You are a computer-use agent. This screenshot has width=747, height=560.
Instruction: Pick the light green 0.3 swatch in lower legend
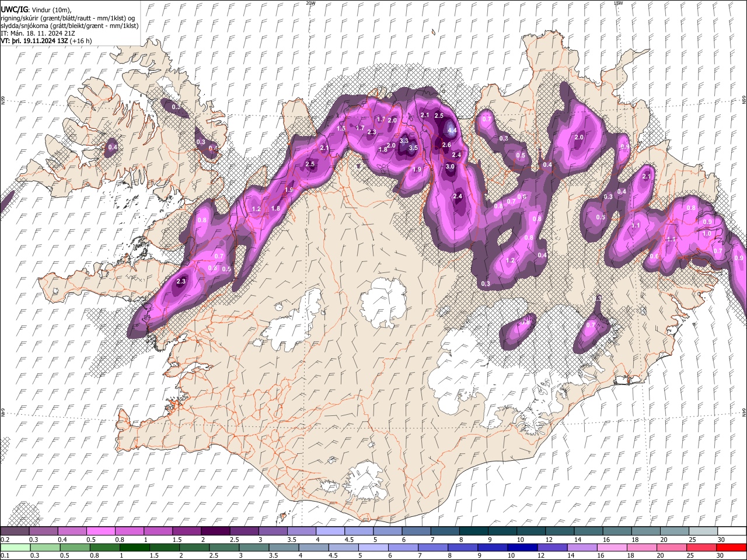pos(46,547)
